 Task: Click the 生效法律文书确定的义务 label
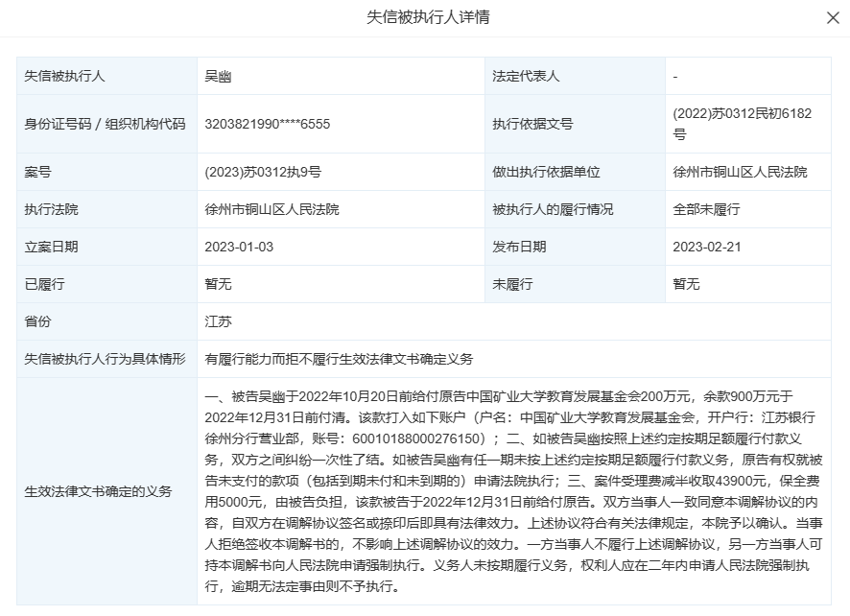tap(98, 491)
